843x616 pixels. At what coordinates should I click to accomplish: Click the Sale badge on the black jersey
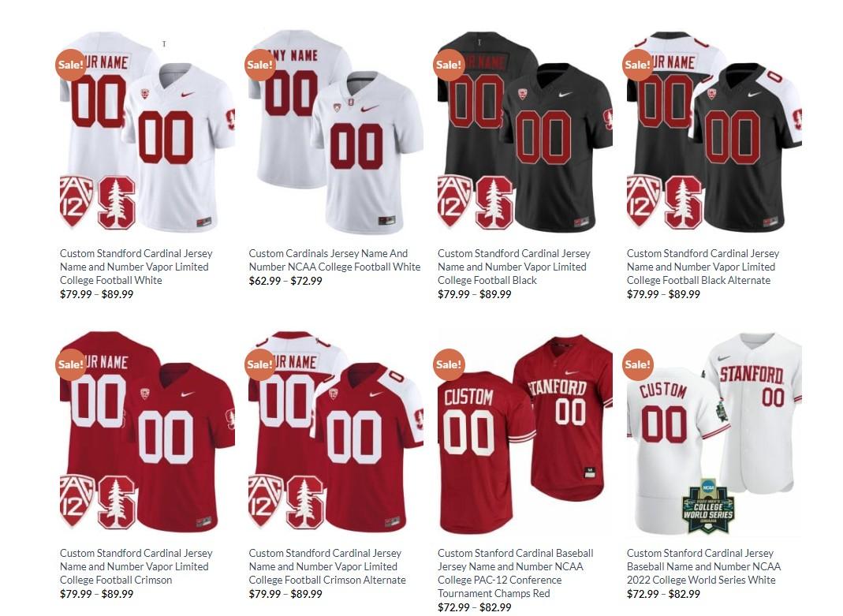tap(449, 65)
